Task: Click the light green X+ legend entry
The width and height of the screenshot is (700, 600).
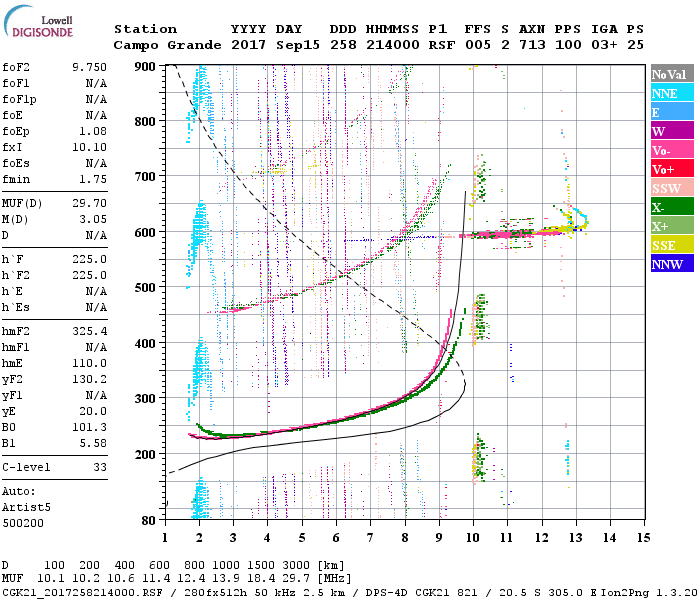Action: tap(670, 226)
